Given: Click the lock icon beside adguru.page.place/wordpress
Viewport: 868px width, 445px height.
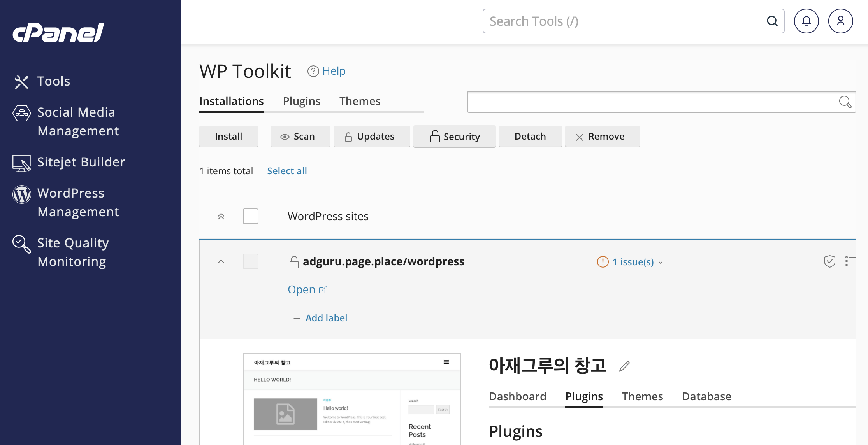Looking at the screenshot, I should (x=294, y=262).
